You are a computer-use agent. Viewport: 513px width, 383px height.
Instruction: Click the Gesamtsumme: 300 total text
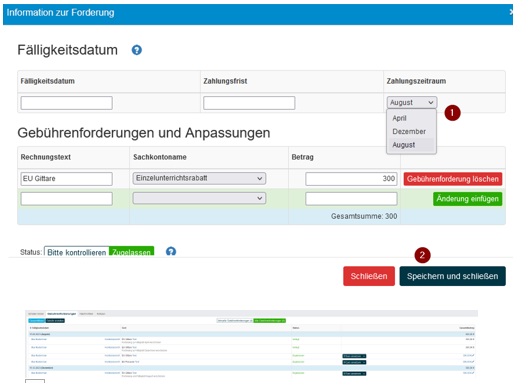364,216
